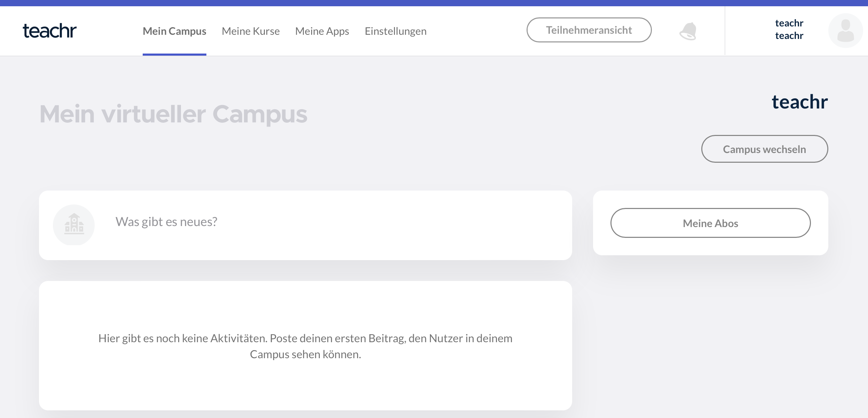Viewport: 868px width, 418px height.
Task: Click the campus building avatar icon
Action: 74,225
